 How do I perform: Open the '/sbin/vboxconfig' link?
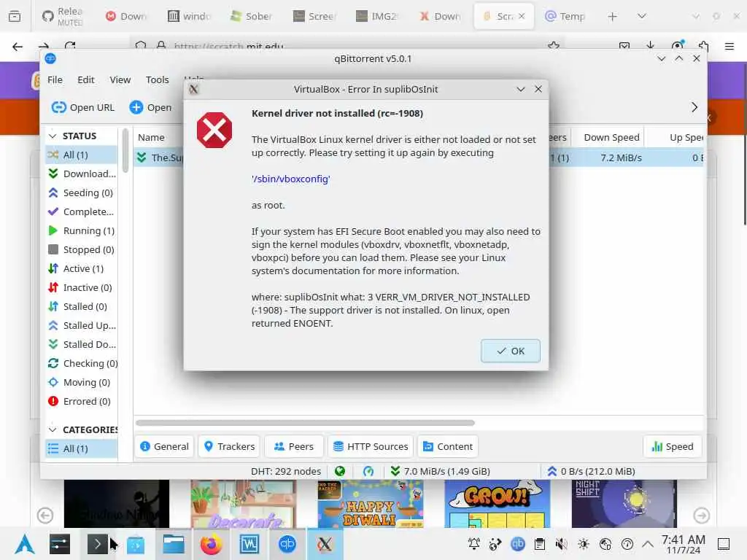(290, 179)
